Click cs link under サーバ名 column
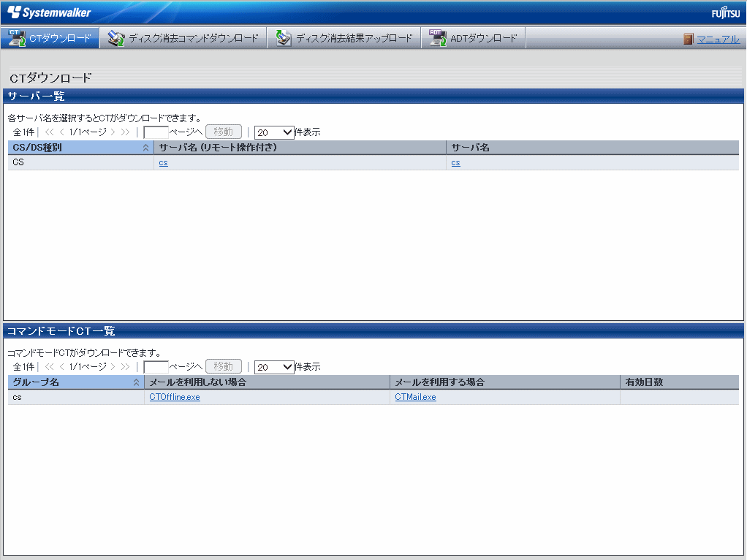 [455, 163]
